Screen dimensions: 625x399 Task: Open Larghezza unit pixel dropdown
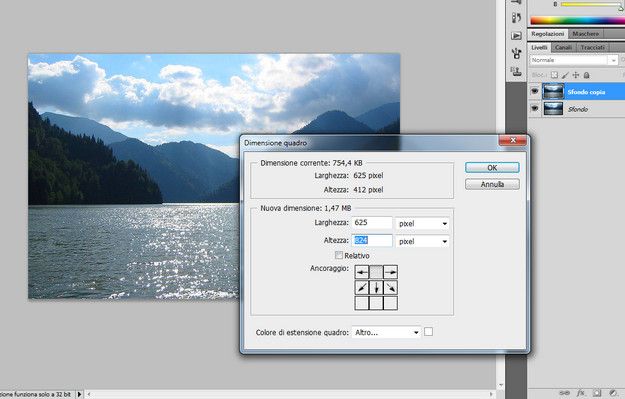pos(422,224)
